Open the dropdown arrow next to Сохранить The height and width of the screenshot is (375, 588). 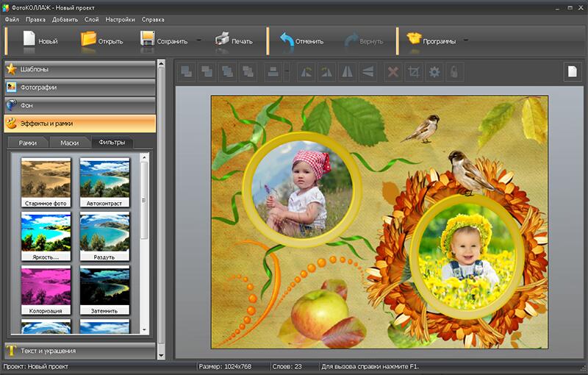[x=199, y=41]
